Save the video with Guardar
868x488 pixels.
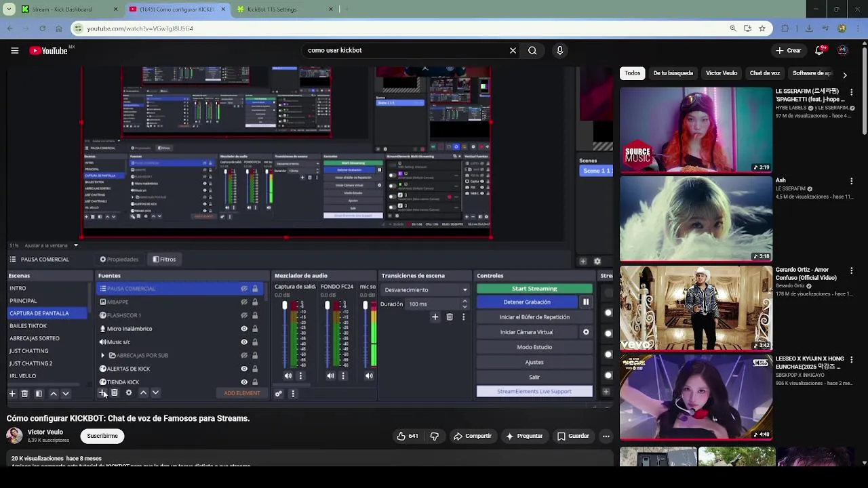(573, 436)
